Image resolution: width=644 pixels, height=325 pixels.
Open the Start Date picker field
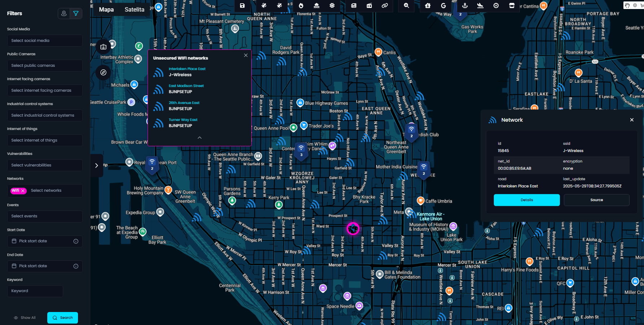45,241
